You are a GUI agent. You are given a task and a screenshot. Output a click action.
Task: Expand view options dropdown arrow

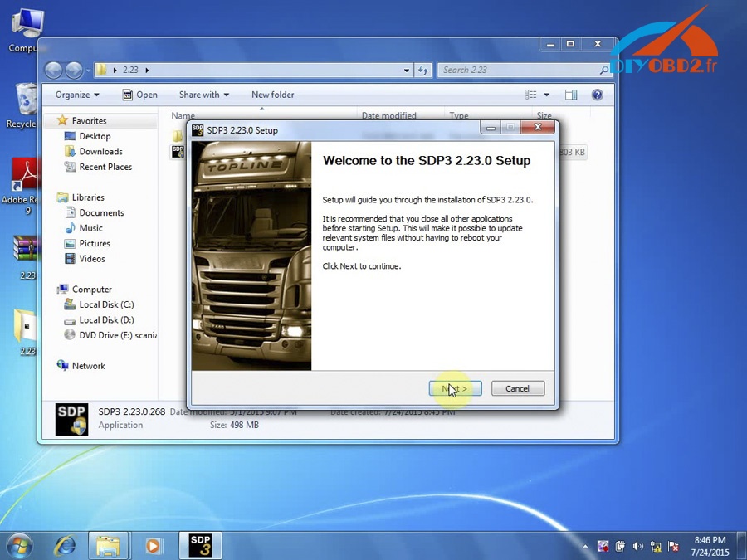pos(546,95)
